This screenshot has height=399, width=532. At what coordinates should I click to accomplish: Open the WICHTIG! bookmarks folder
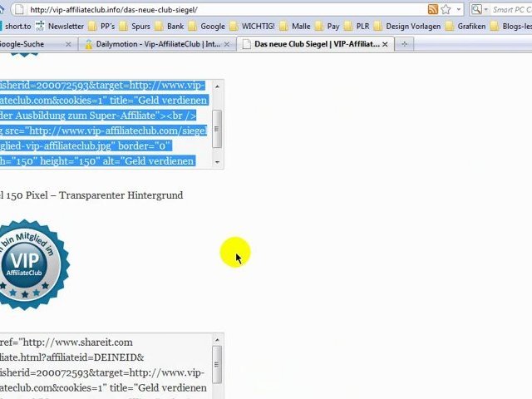coord(252,27)
